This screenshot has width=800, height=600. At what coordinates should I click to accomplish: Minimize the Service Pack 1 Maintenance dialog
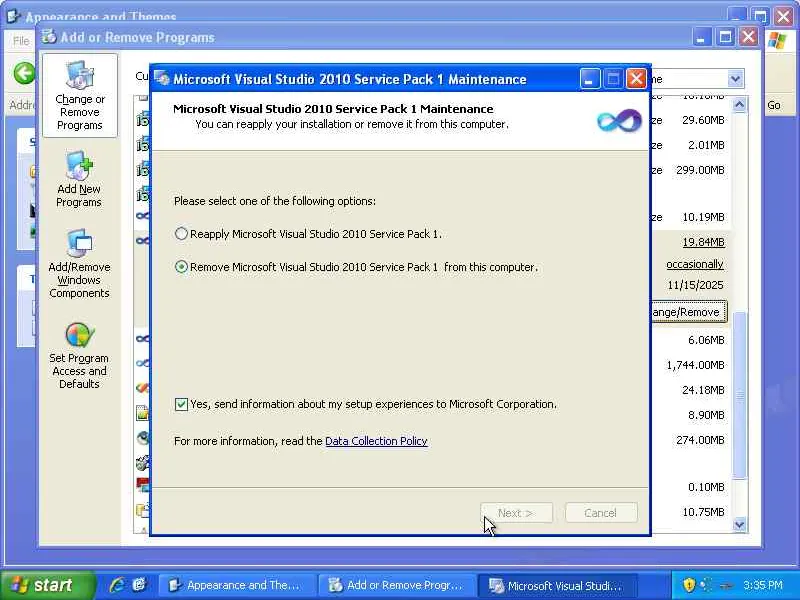[590, 79]
